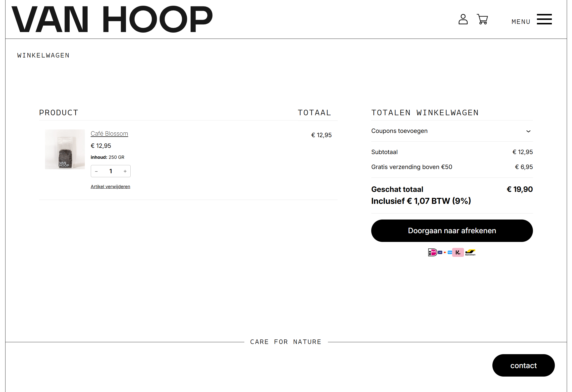Viewport: 572px width, 392px height.
Task: Open the user account icon
Action: (x=463, y=19)
